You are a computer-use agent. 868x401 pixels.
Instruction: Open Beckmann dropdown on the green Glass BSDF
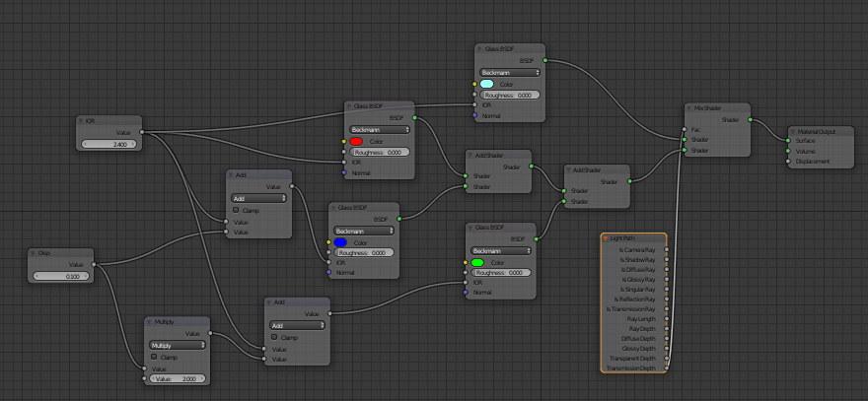coord(500,250)
